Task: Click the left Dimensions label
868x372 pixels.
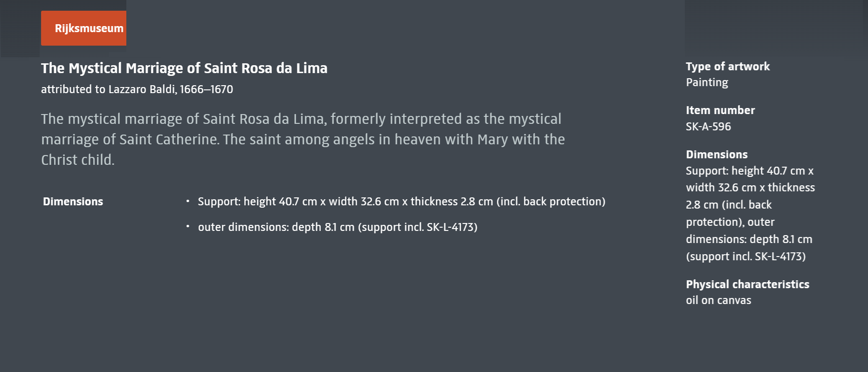Action: (x=73, y=202)
